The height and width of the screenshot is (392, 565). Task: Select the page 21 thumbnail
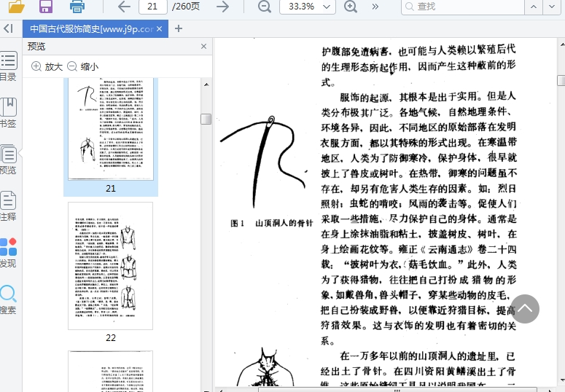[111, 129]
